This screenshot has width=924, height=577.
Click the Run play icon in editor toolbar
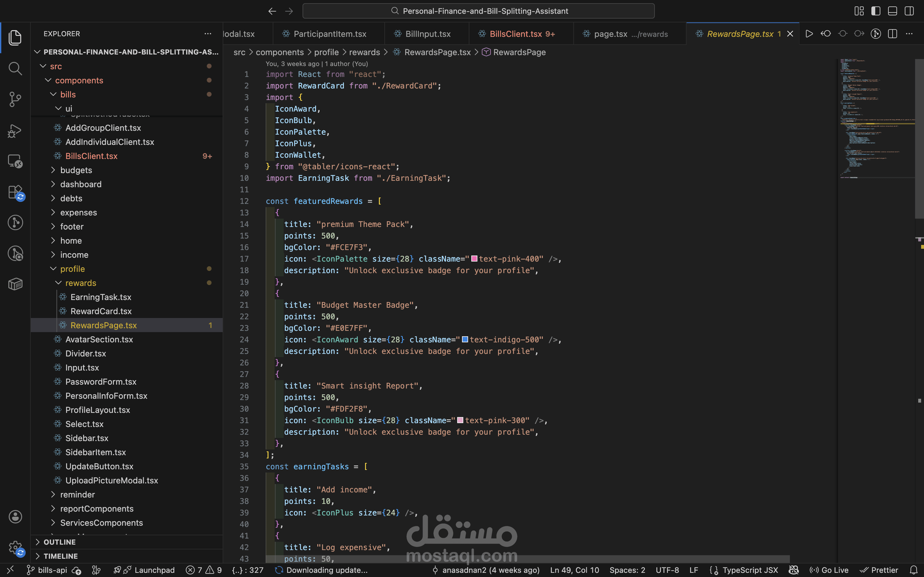point(809,34)
